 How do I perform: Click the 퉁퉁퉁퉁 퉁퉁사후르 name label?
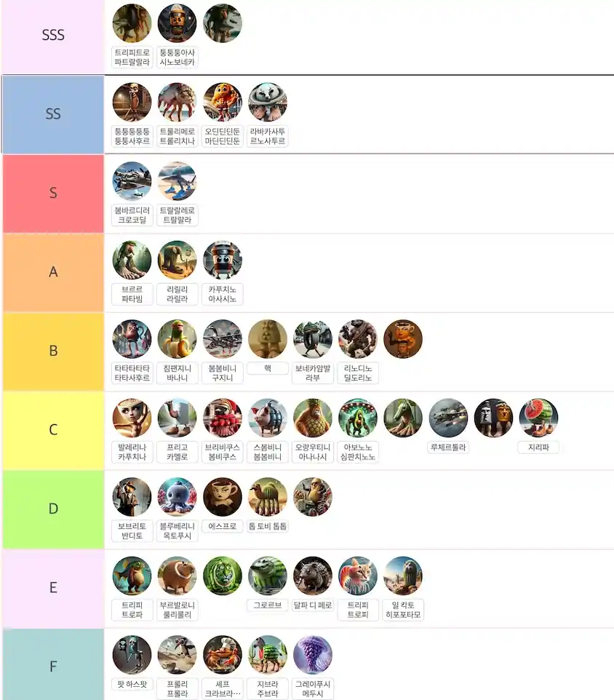click(x=132, y=136)
